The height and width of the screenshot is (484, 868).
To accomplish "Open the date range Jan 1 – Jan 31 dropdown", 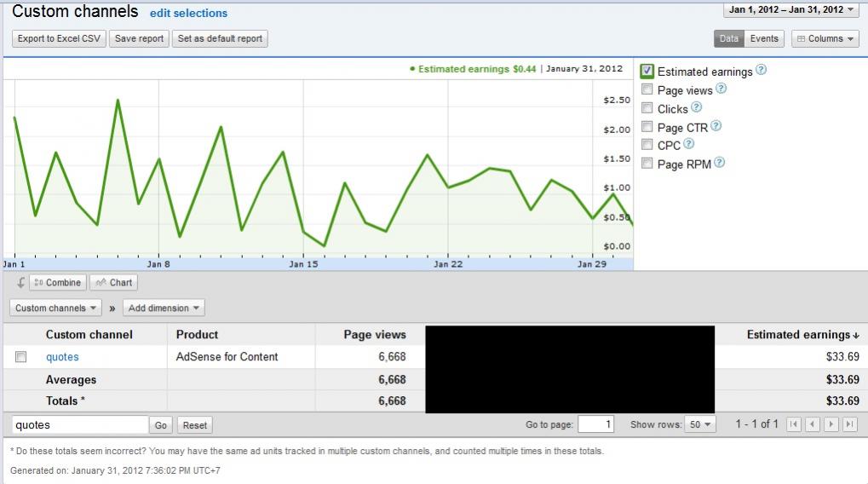I will 791,9.
